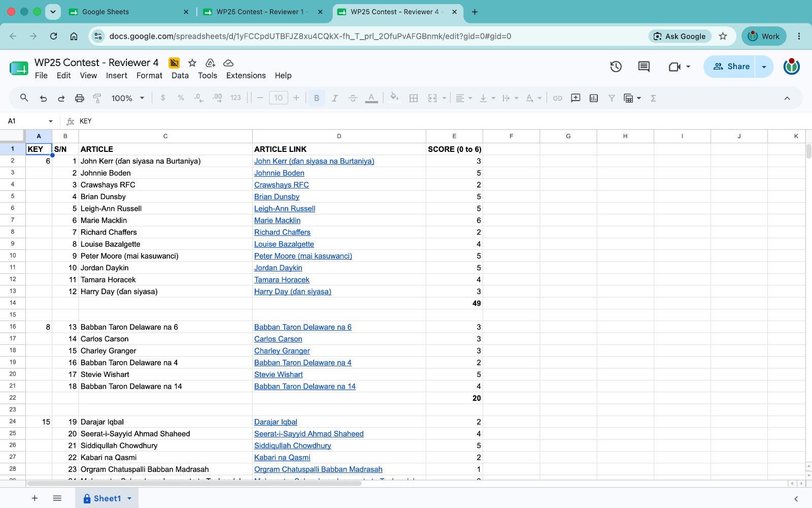Open the text color picker
Viewport: 812px width, 508px height.
371,98
